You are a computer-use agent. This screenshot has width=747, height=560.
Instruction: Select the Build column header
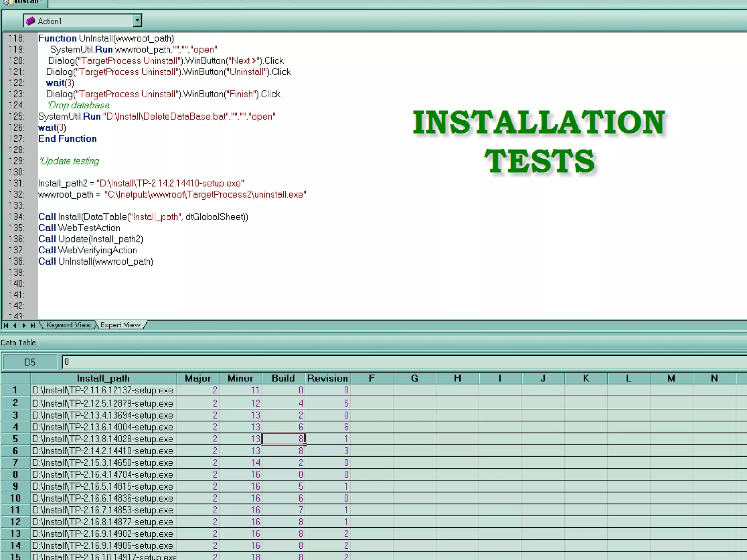click(x=283, y=378)
